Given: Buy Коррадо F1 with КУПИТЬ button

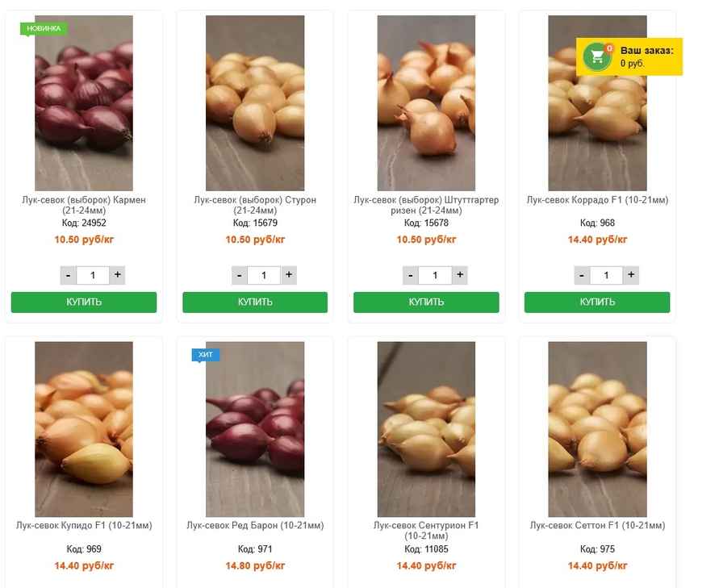Looking at the screenshot, I should click(x=597, y=302).
